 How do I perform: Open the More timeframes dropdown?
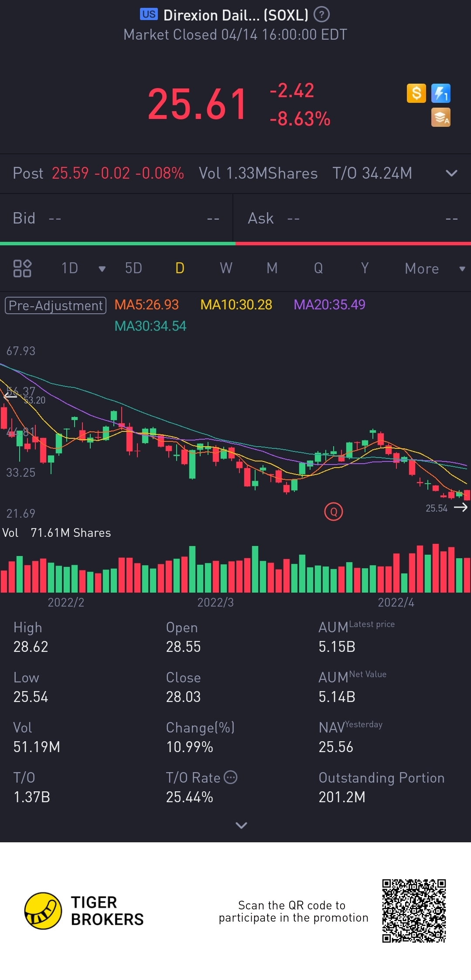434,268
